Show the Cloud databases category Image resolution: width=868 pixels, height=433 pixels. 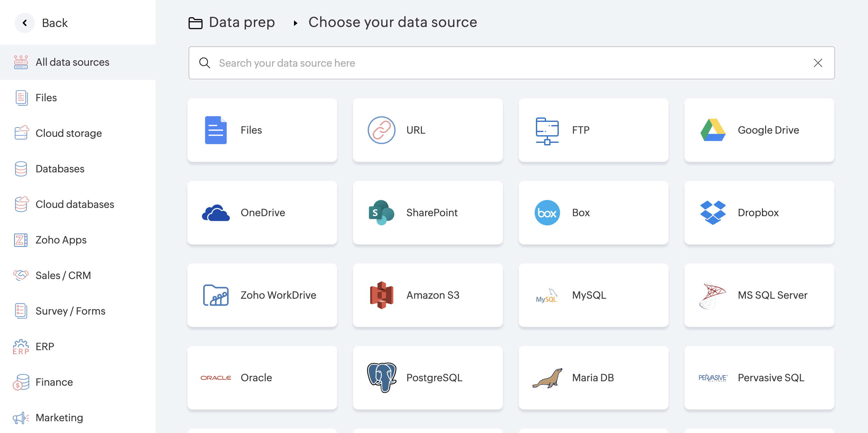tap(78, 204)
